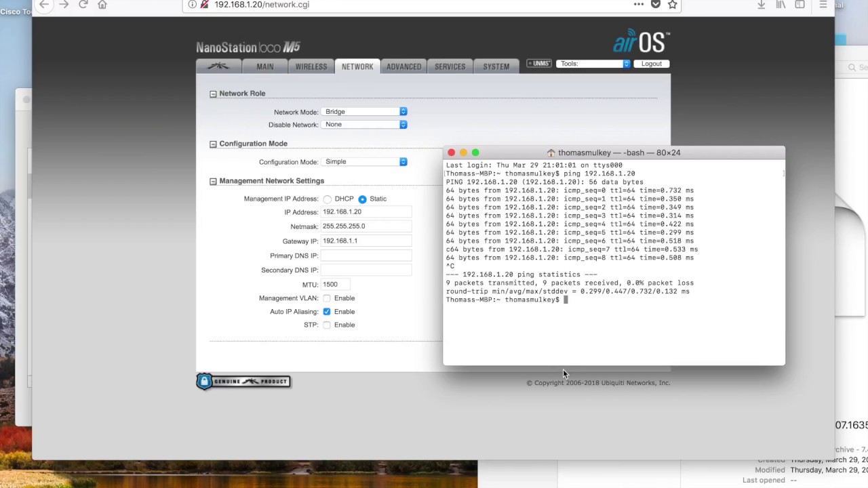Click the UNMS status icon
Viewport: 868px width, 488px height.
point(539,64)
